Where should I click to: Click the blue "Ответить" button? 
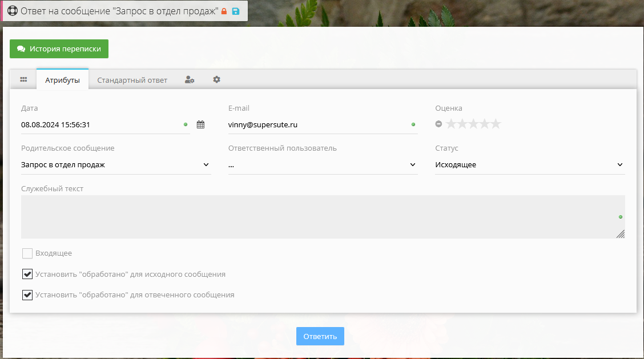pos(320,336)
